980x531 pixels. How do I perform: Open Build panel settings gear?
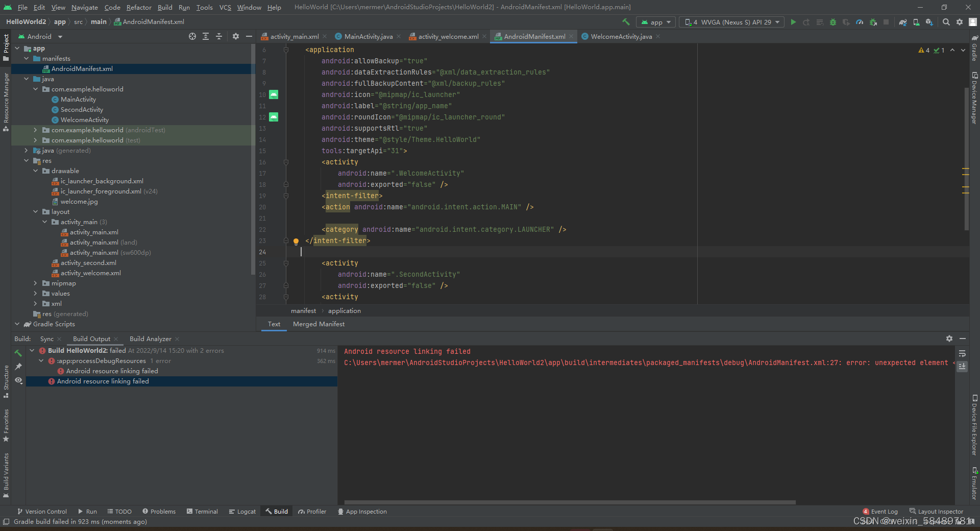pos(949,339)
